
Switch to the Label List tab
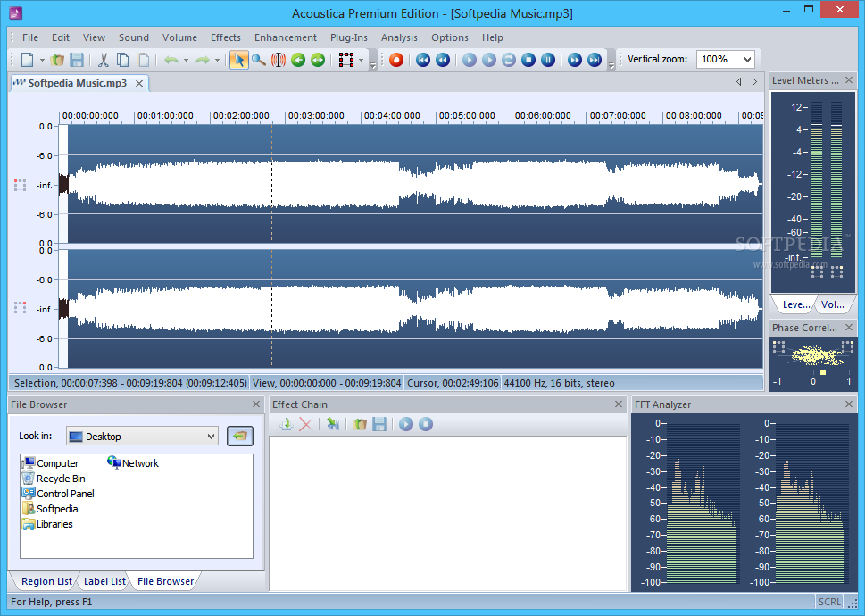[x=104, y=581]
